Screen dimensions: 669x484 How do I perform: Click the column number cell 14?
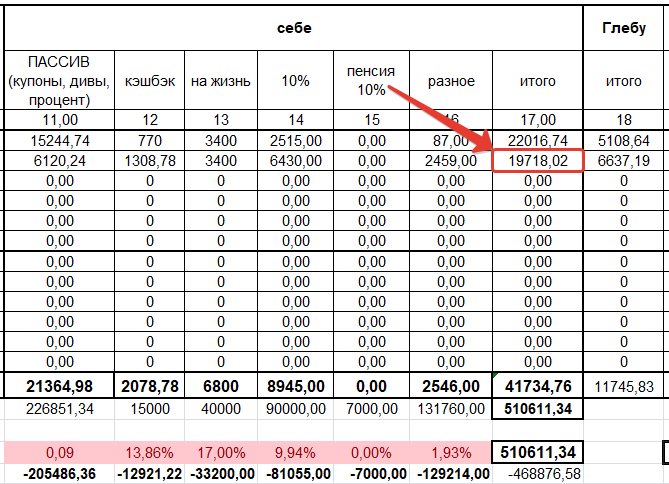(x=296, y=120)
